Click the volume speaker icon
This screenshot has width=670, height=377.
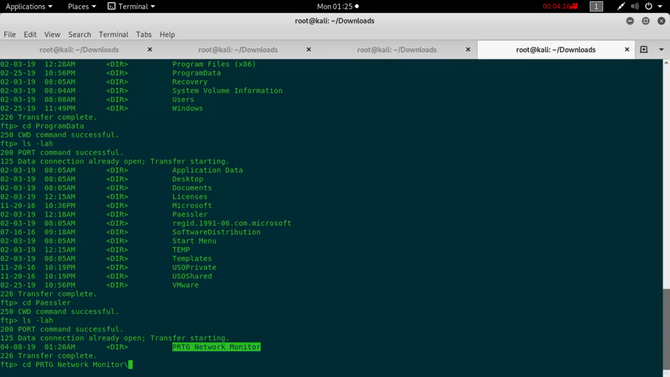(x=635, y=6)
